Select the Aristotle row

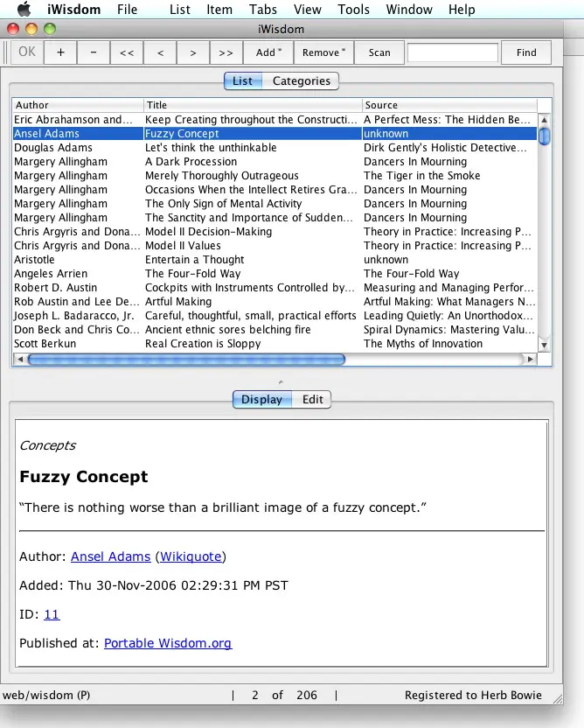coord(275,260)
